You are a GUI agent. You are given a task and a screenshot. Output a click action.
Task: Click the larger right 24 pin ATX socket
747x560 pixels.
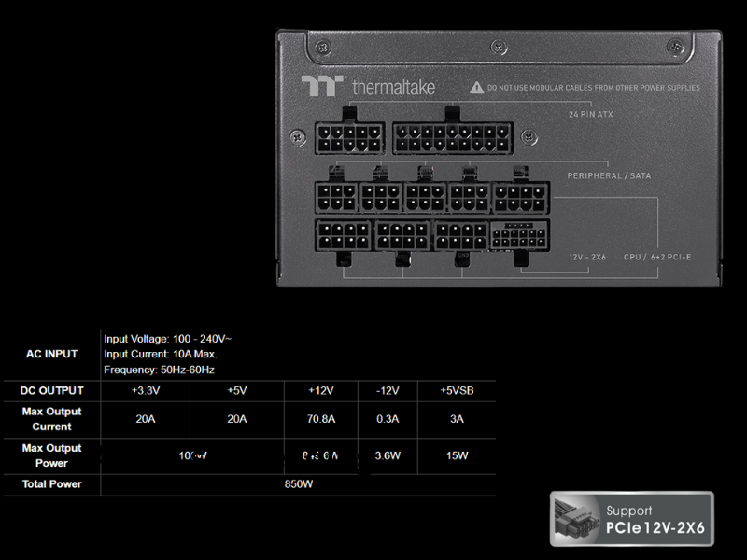[452, 139]
